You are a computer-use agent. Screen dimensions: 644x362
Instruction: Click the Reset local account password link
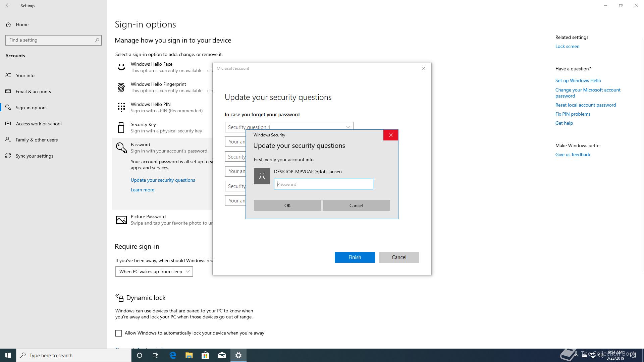coord(586,105)
